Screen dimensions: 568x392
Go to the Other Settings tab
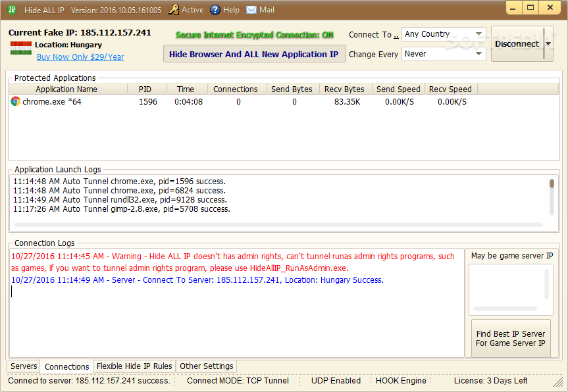(x=207, y=366)
